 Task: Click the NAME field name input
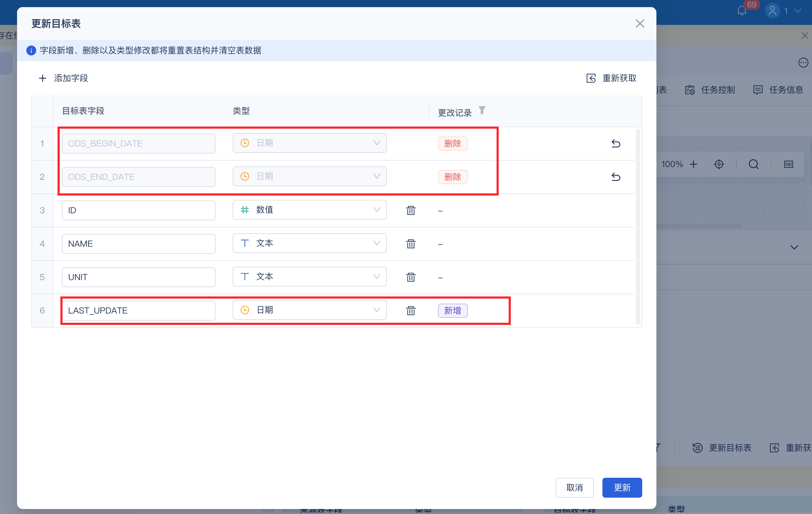tap(139, 244)
